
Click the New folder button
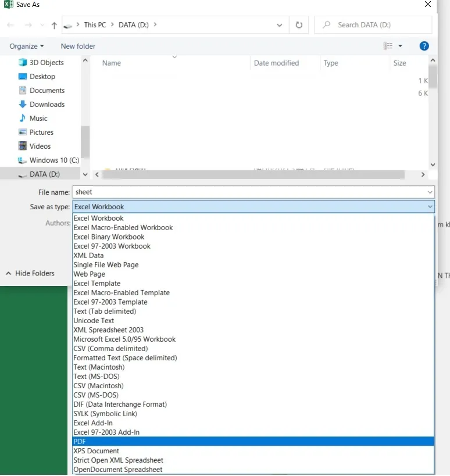tap(78, 46)
